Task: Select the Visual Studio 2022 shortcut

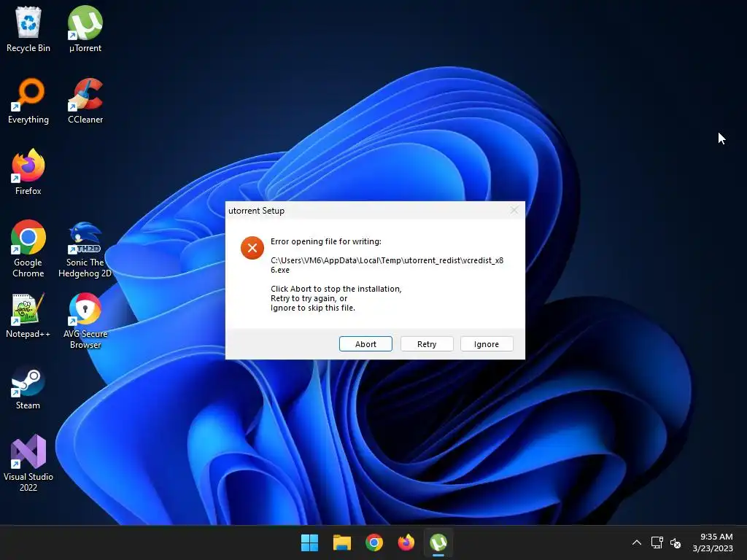Action: [28, 463]
